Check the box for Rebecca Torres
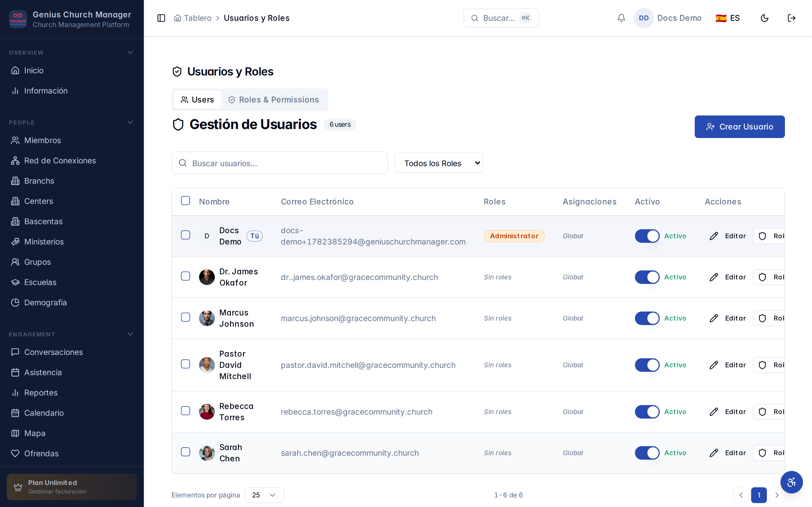The width and height of the screenshot is (812, 507). click(186, 411)
